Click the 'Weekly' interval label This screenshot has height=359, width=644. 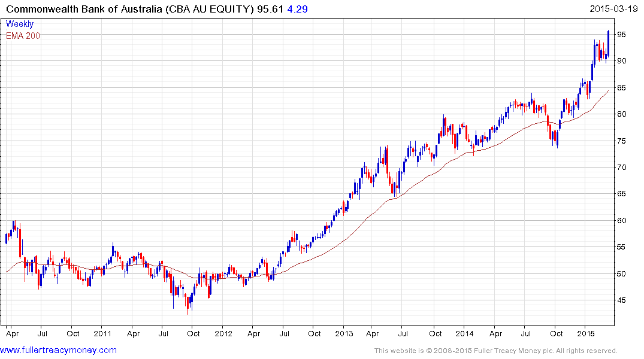20,24
